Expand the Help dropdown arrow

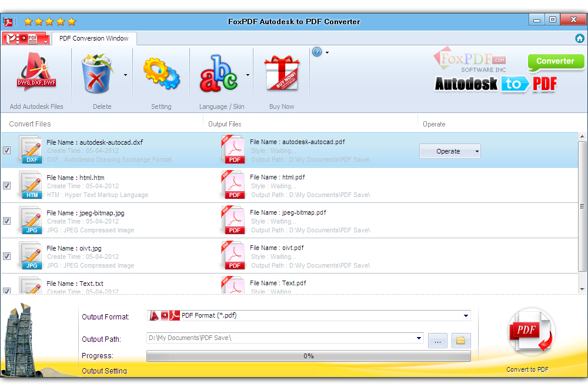click(x=327, y=52)
